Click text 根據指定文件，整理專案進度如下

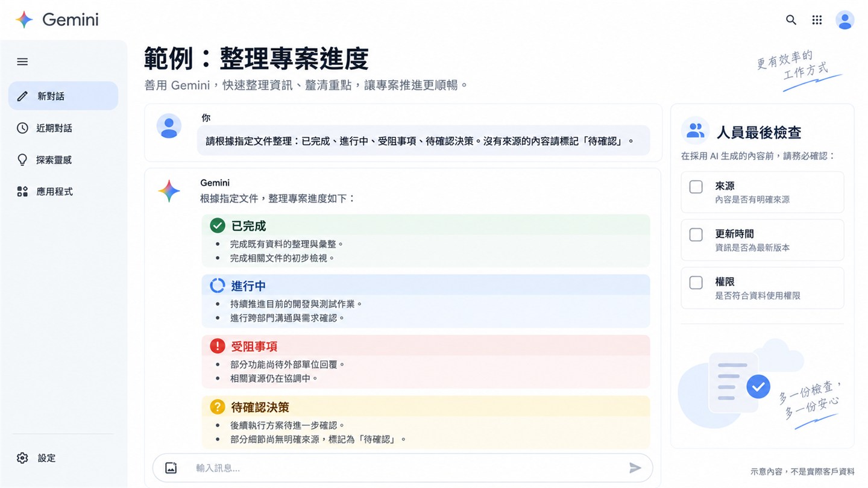(278, 198)
